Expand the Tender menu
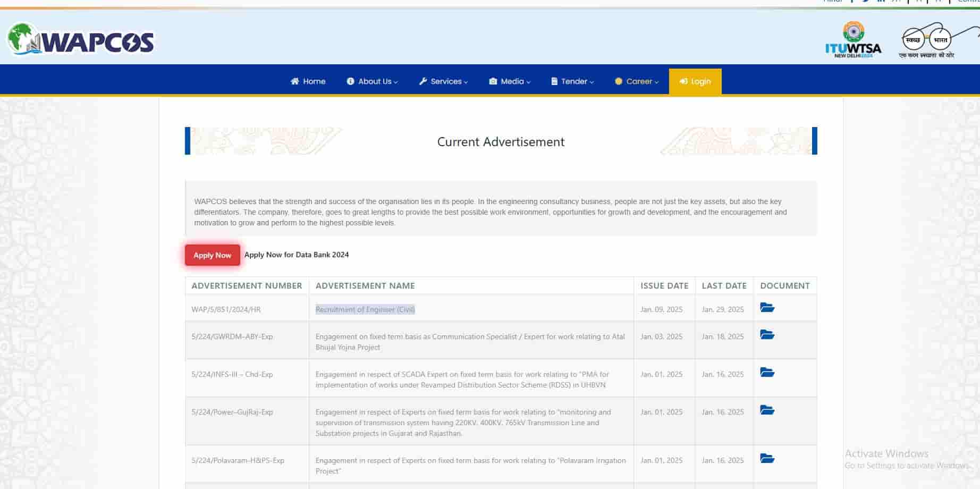 click(x=572, y=81)
